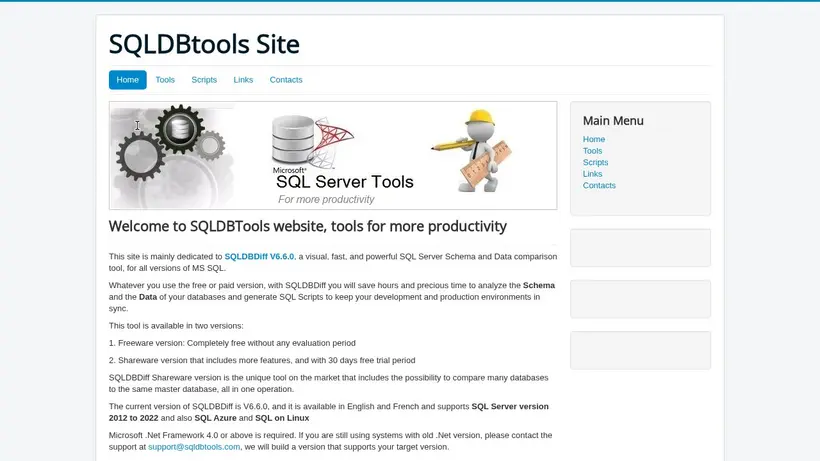Click 'For more productivity' banner tagline
The height and width of the screenshot is (461, 820).
click(326, 199)
